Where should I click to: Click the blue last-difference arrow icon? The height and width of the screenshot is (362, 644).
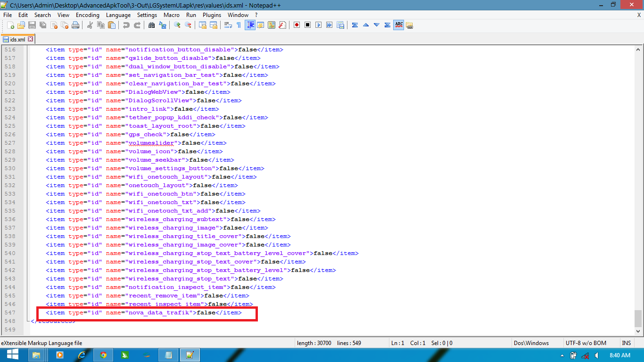click(x=387, y=25)
